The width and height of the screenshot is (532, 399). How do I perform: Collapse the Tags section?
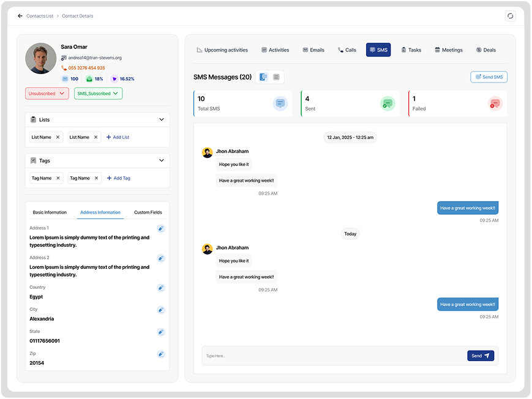tap(162, 160)
